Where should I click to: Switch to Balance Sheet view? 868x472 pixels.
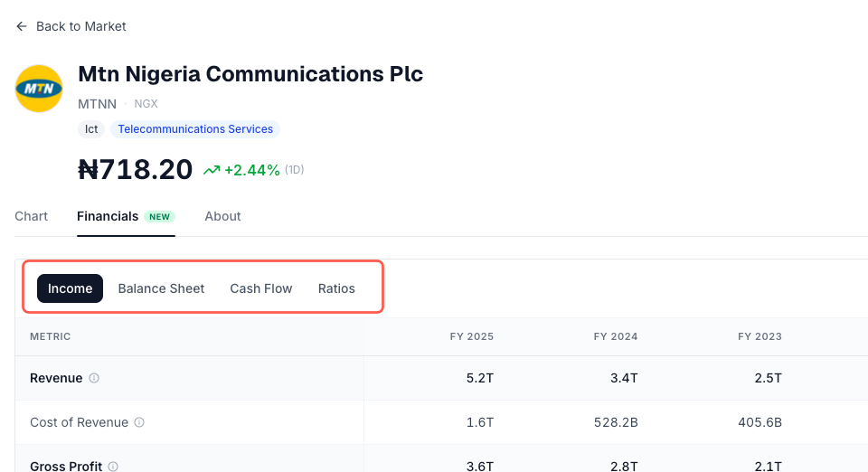161,288
